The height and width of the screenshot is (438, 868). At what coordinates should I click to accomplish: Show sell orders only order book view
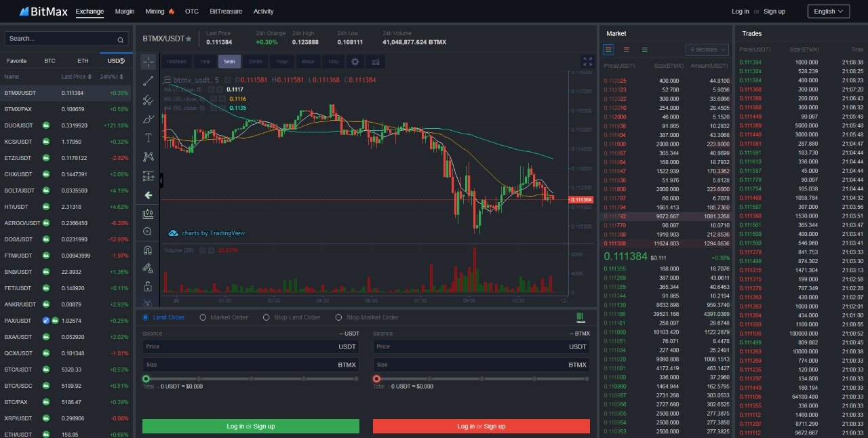627,49
